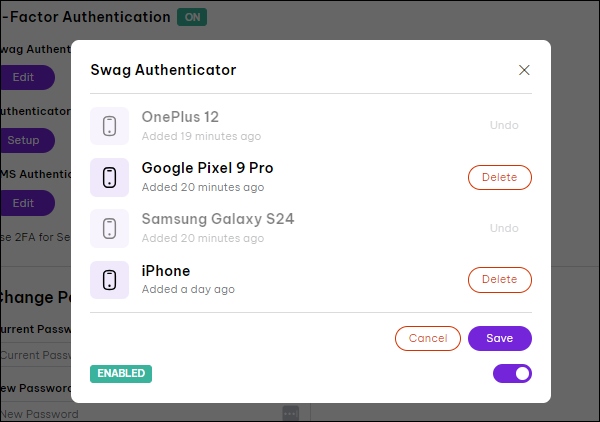Save the authenticator changes
Viewport: 600px width, 422px height.
[499, 338]
